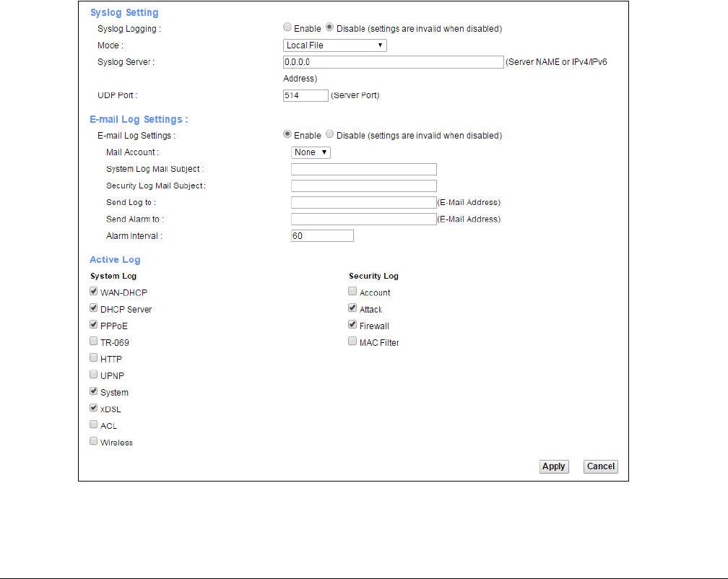The image size is (728, 579).
Task: Uncheck the xDSL log checkbox
Action: (94, 408)
